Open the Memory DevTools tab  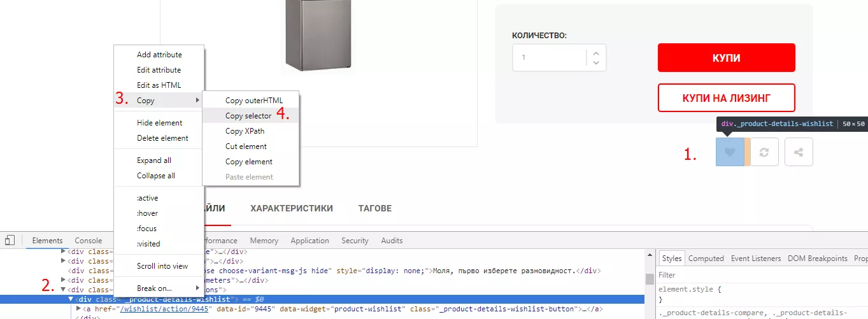click(264, 241)
